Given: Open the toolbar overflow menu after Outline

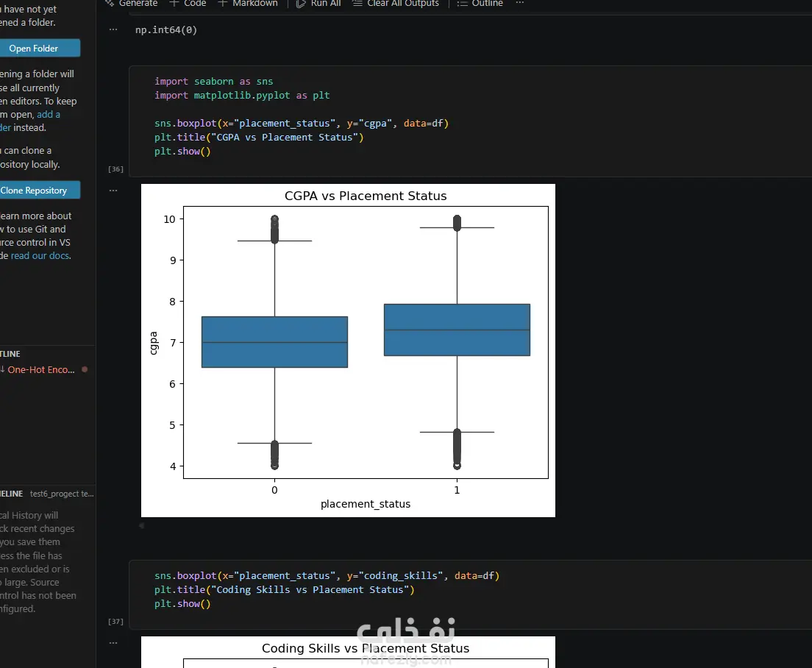Looking at the screenshot, I should pos(520,3).
